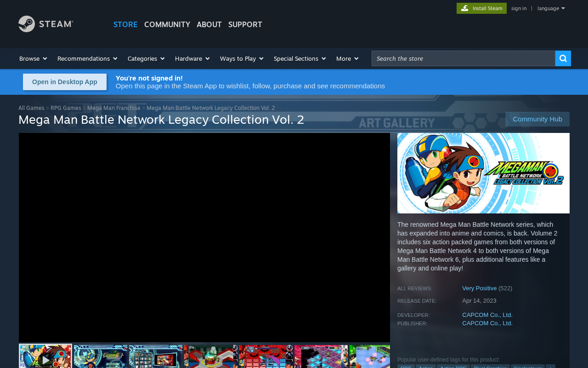The image size is (588, 368).
Task: Open the language dropdown
Action: 551,8
